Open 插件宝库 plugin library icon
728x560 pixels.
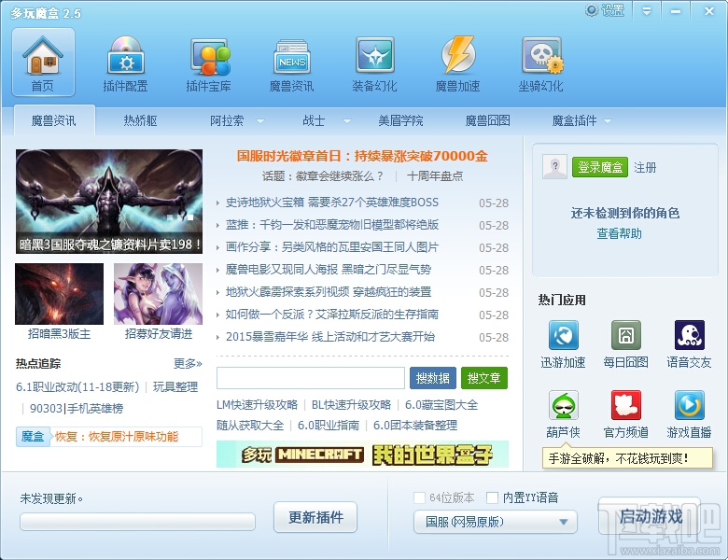[x=208, y=64]
